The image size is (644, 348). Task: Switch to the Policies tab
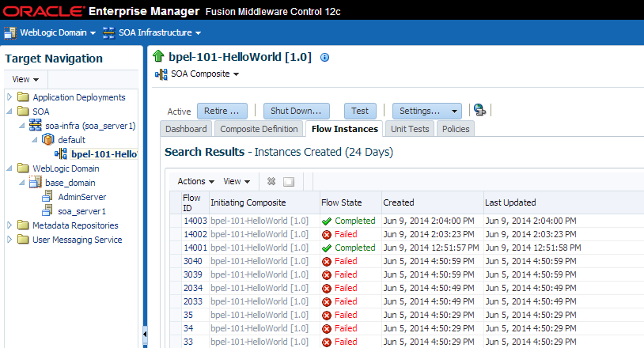pos(456,129)
